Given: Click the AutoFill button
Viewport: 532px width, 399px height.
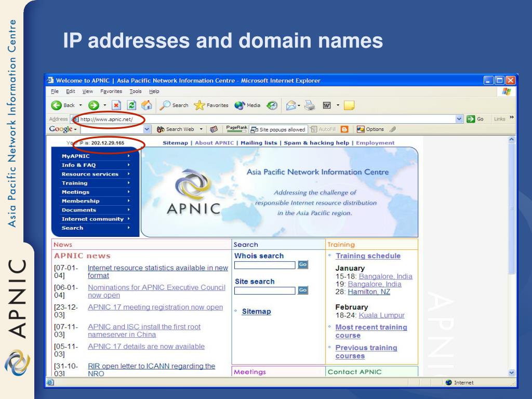Looking at the screenshot, I should (323, 129).
